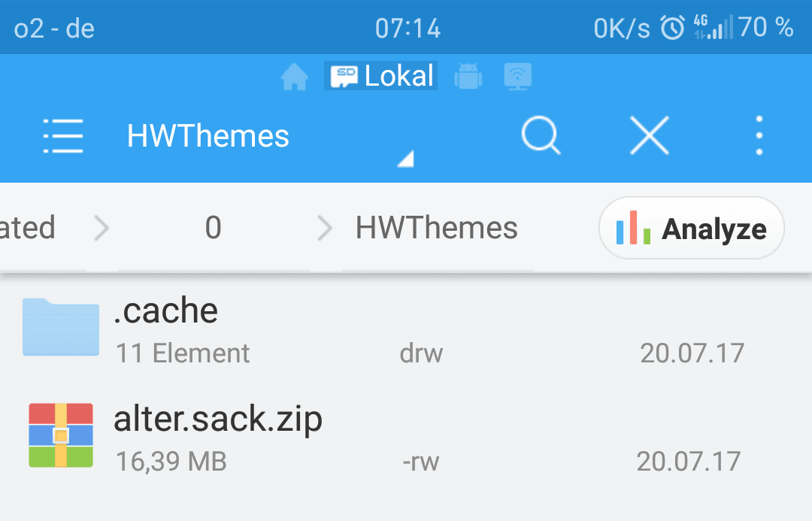The width and height of the screenshot is (812, 521).
Task: Click the .cache folder icon
Action: click(x=61, y=327)
